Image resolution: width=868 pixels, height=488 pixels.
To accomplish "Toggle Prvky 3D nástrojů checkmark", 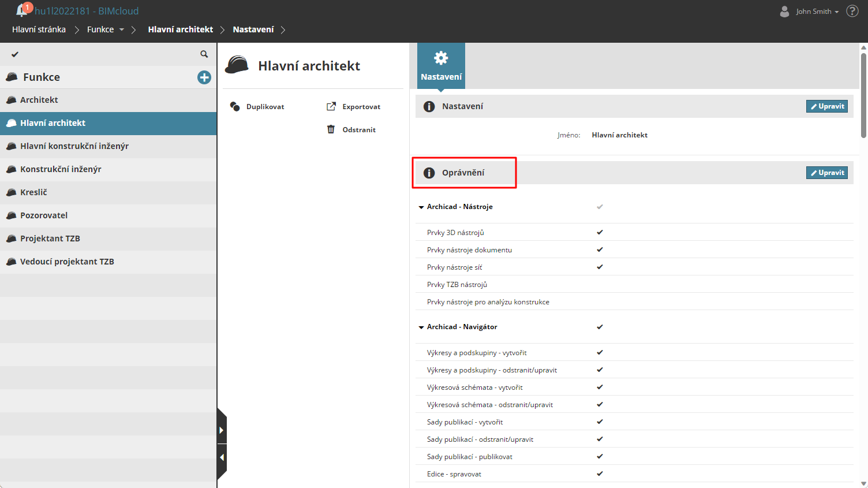I will click(600, 232).
